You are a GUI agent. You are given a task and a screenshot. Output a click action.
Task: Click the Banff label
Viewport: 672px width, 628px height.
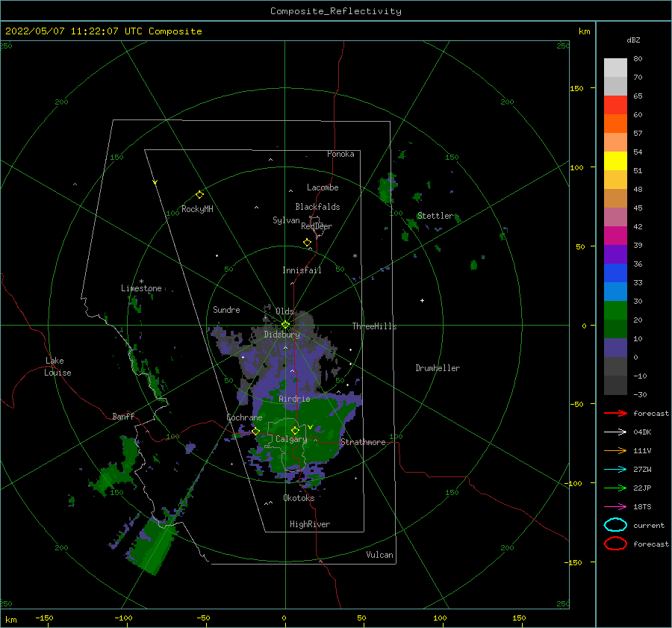click(x=123, y=416)
